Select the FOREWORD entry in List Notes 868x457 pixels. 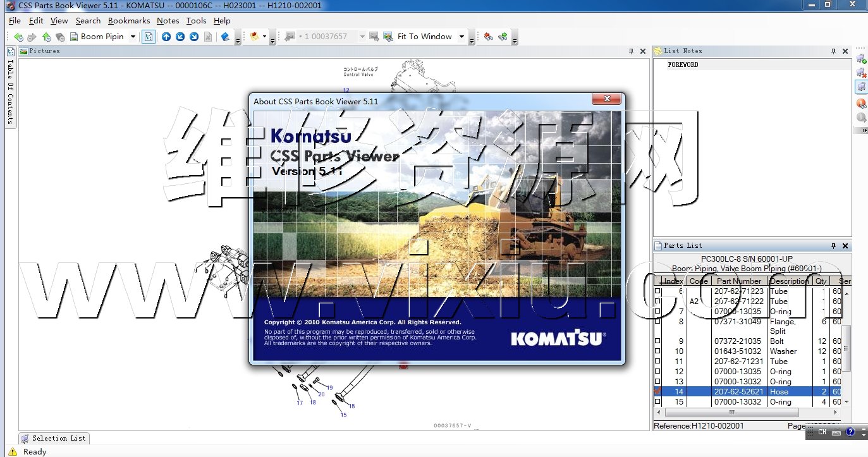683,64
